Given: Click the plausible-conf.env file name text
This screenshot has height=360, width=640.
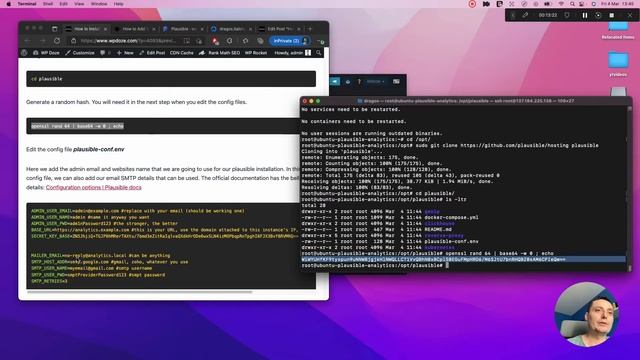Looking at the screenshot, I should [99, 149].
